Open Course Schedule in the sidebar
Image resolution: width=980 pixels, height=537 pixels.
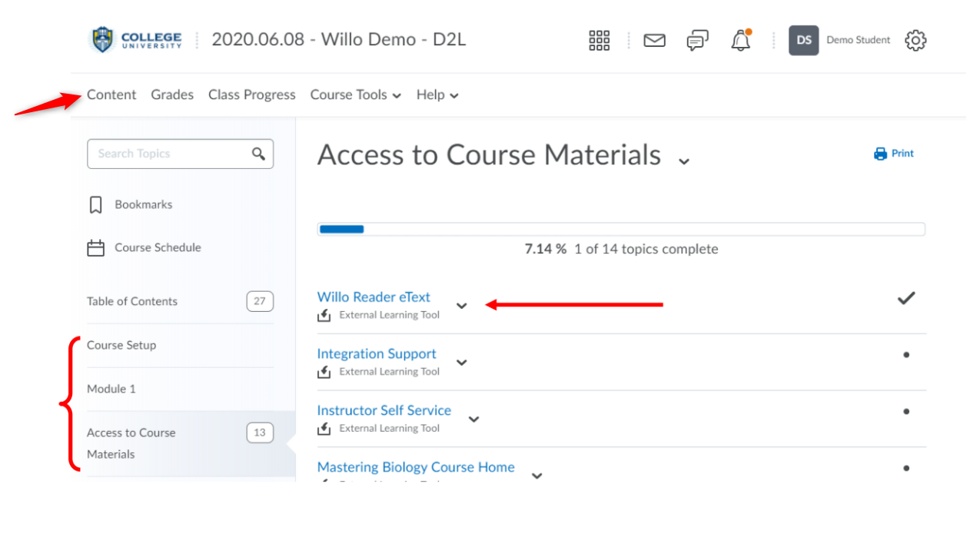(x=158, y=248)
